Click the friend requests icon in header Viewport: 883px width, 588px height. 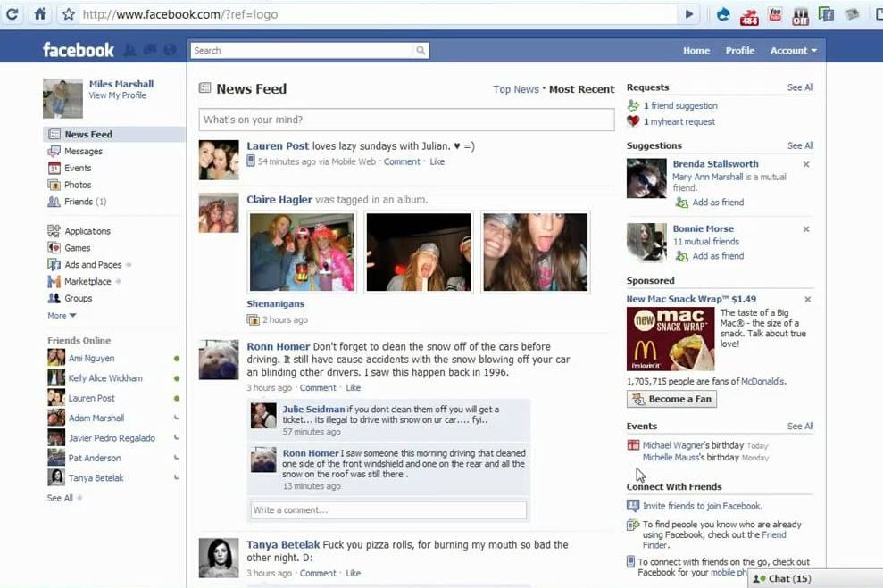coord(130,50)
